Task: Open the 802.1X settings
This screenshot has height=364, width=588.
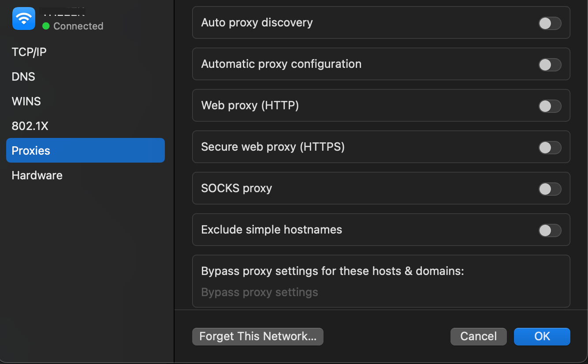Action: (30, 126)
